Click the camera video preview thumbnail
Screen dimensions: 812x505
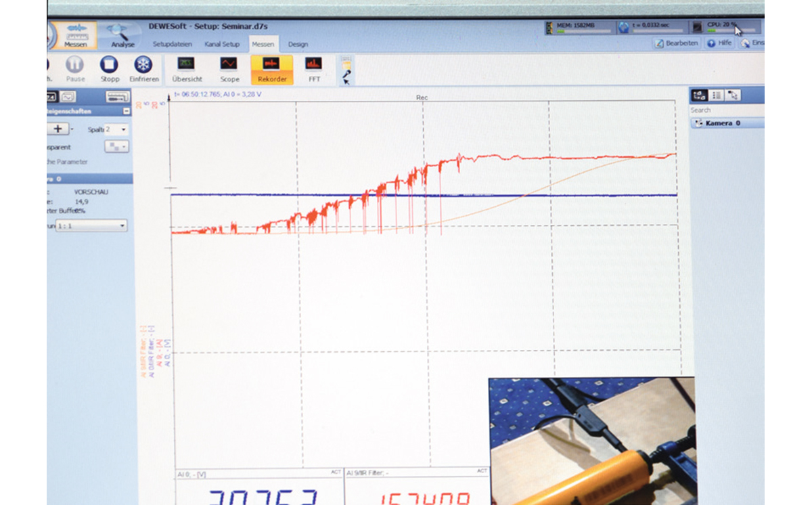pos(592,441)
